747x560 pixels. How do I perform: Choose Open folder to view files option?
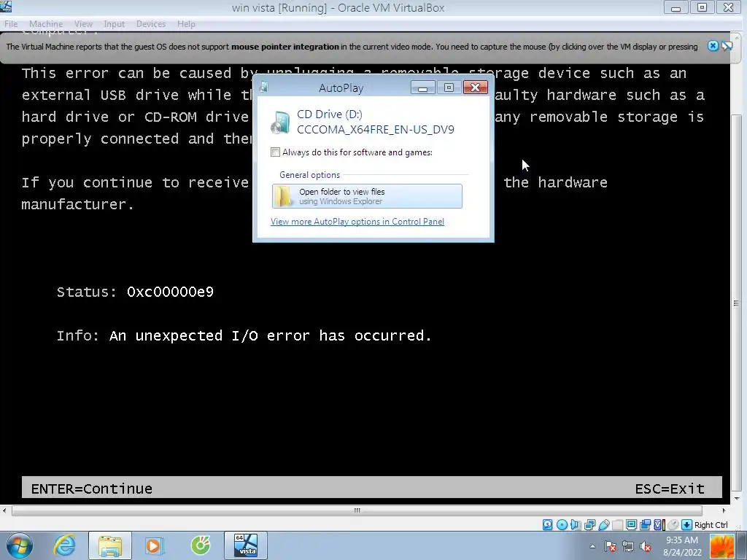(x=367, y=196)
